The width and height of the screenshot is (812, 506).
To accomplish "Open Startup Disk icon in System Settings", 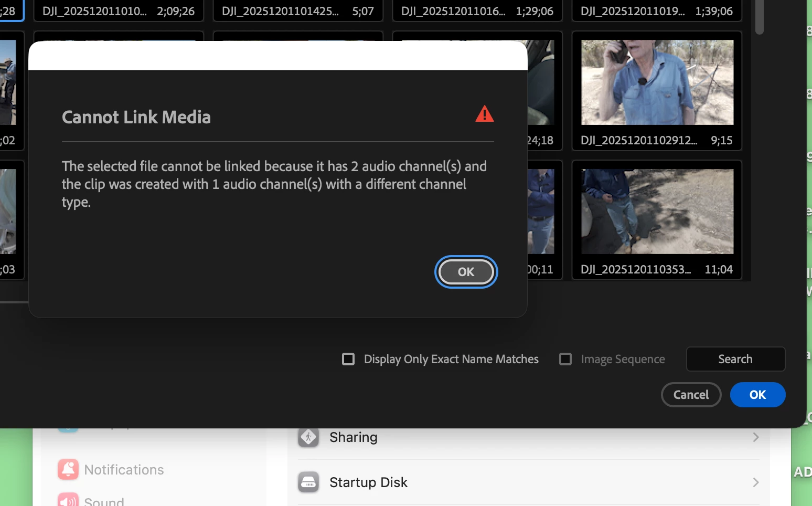I will 308,482.
